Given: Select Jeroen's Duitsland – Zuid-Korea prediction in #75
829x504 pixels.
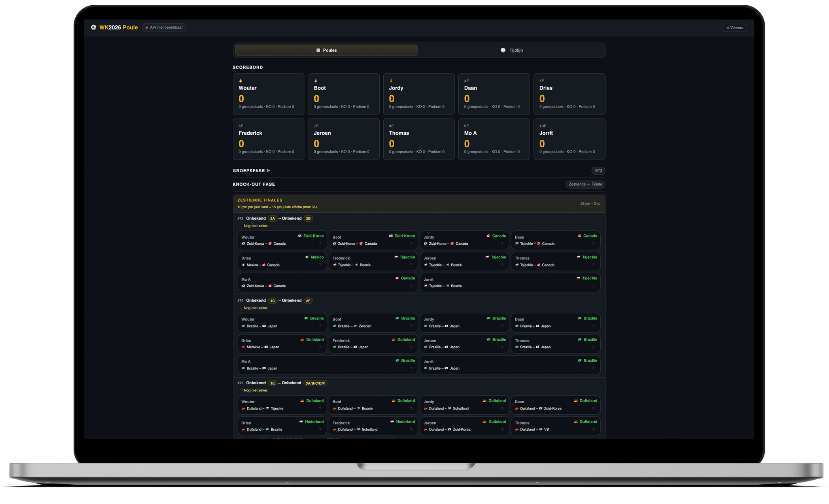Looking at the screenshot, I should 447,430.
